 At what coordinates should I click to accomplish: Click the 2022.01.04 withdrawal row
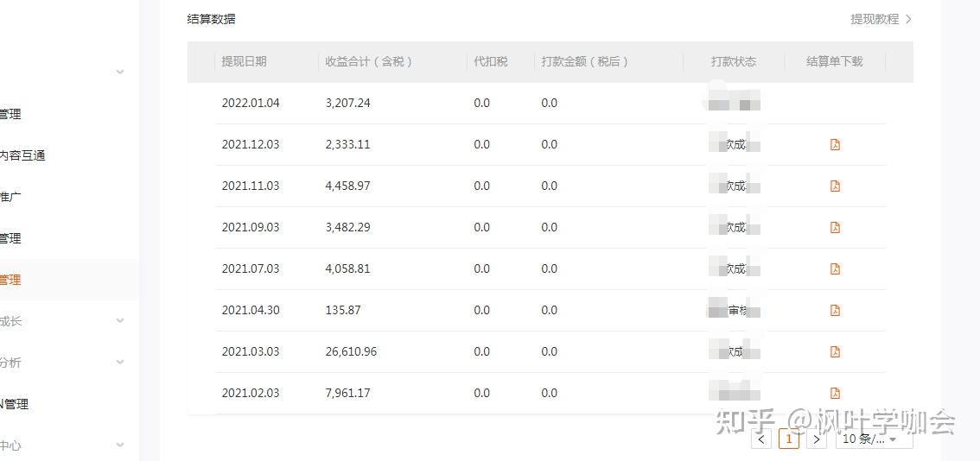(251, 103)
